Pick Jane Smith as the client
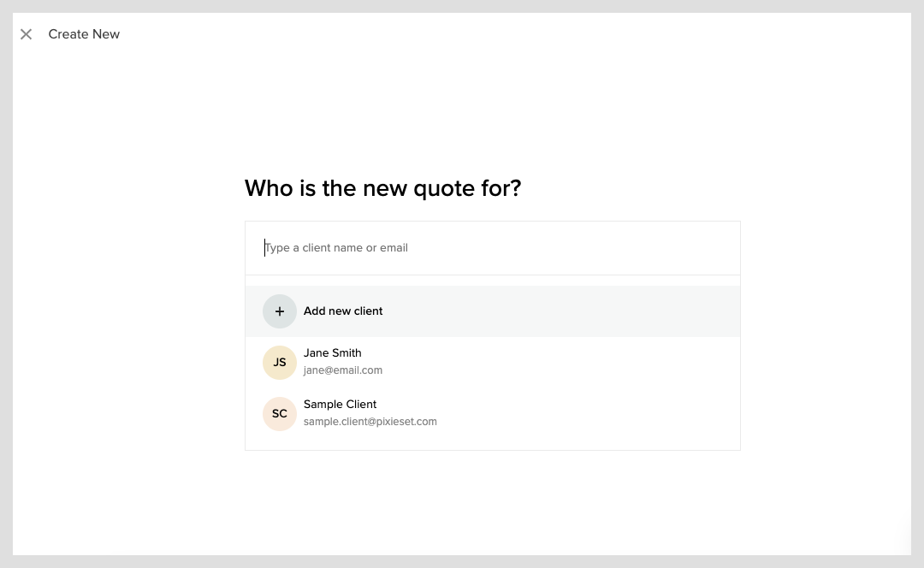 (493, 363)
